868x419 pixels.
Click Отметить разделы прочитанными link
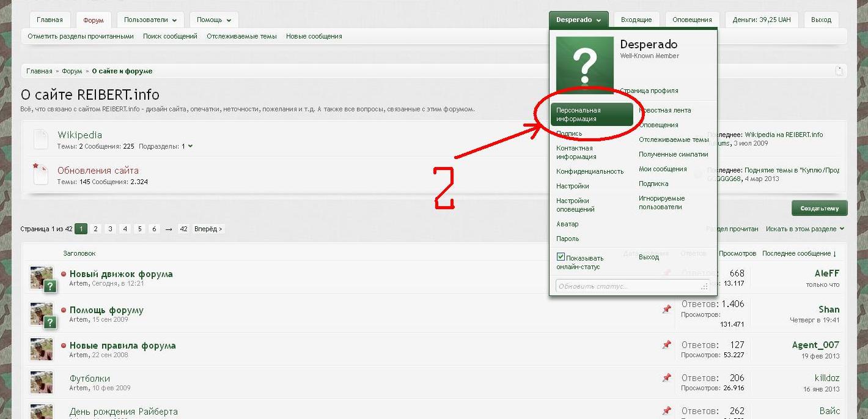click(x=81, y=36)
